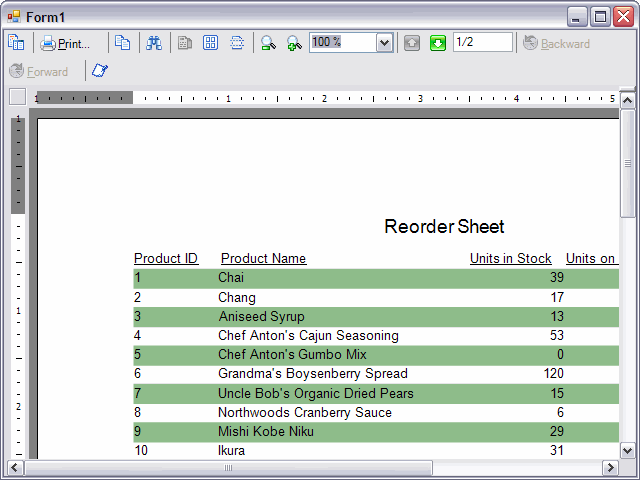Go to next page with green arrow

coord(438,43)
